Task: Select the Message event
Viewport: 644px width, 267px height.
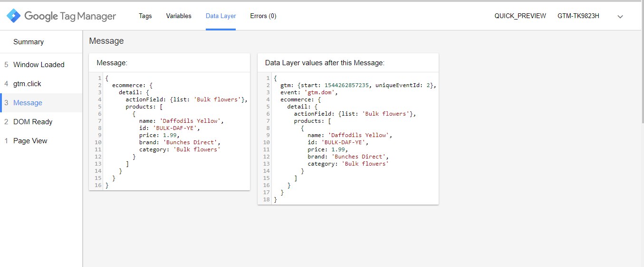Action: coord(41,103)
